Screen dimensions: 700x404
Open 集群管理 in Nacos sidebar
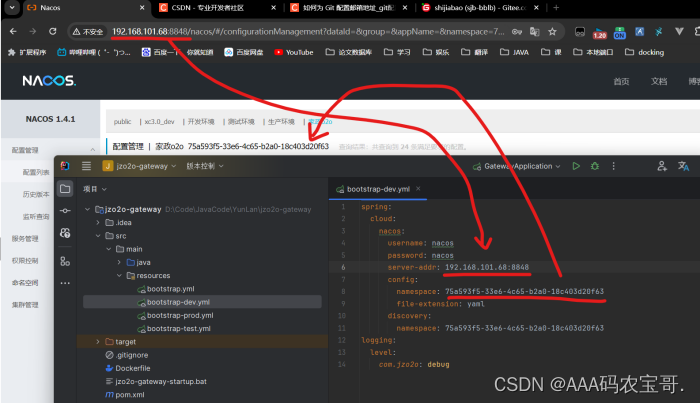pos(25,305)
